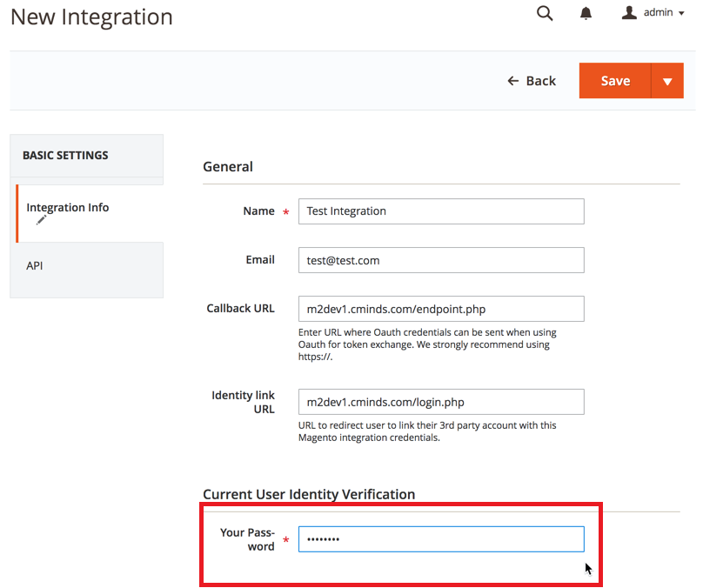Expand the admin account dropdown arrow
Image resolution: width=703 pixels, height=588 pixels.
[680, 14]
